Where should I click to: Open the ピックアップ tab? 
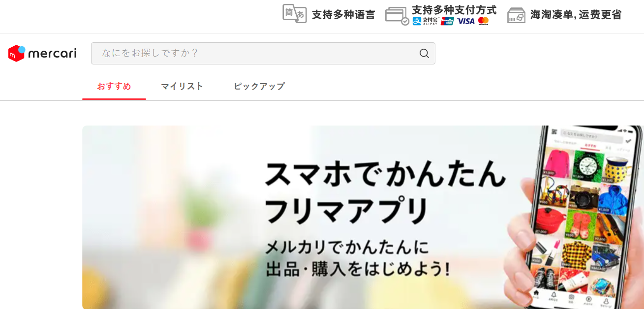click(259, 87)
